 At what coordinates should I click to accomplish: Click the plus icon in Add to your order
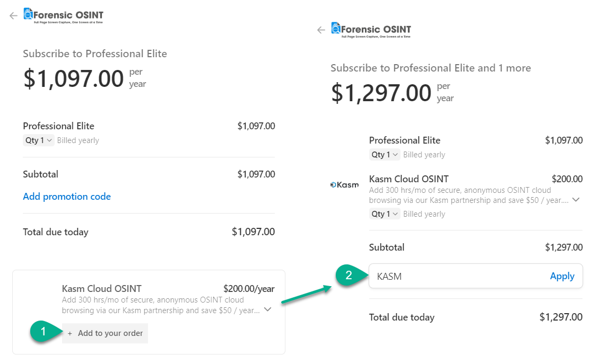pyautogui.click(x=69, y=333)
